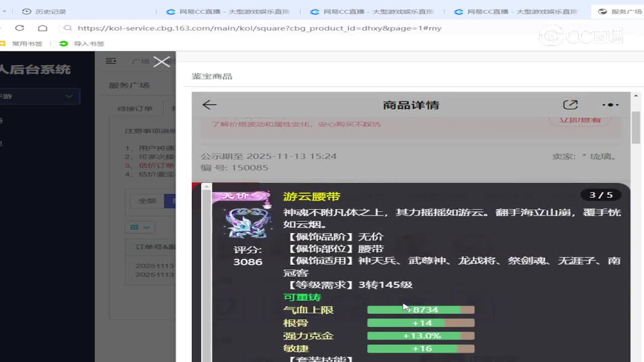Click the 敏捷 +16 progress bar
The image size is (644, 362).
pos(421,348)
